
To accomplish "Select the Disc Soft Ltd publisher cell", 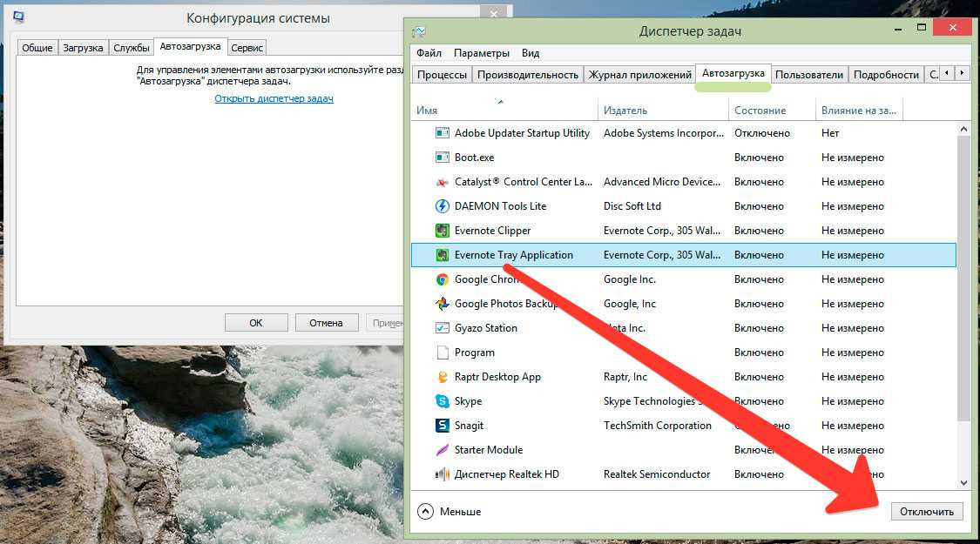I will point(632,206).
